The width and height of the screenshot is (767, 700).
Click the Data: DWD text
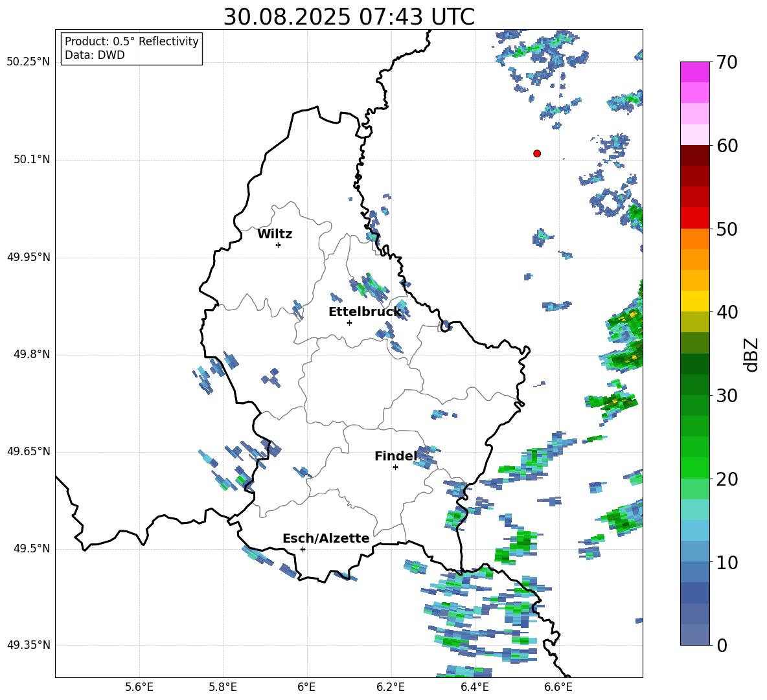coord(95,55)
